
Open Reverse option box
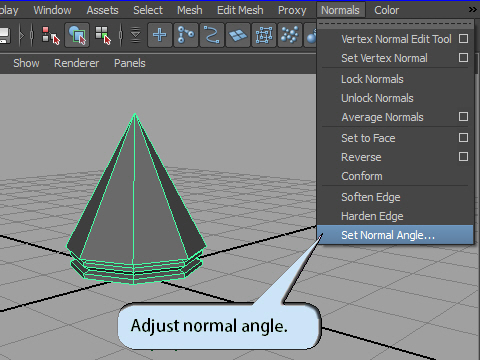(x=463, y=157)
